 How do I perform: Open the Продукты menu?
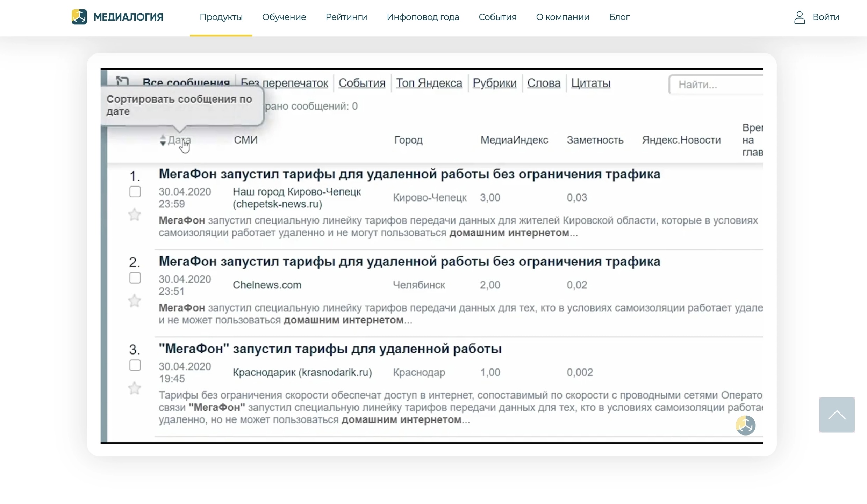click(221, 17)
